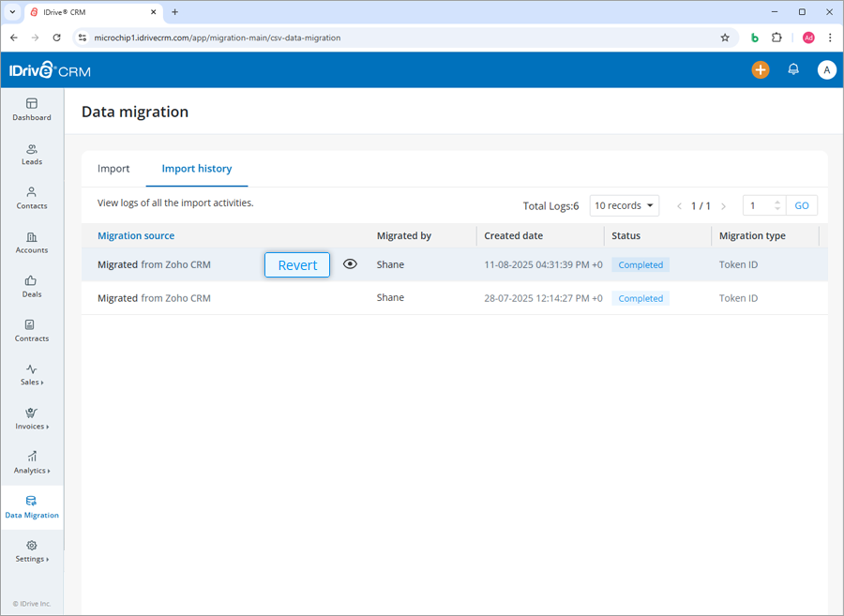Open the notifications bell
This screenshot has width=844, height=616.
[793, 69]
